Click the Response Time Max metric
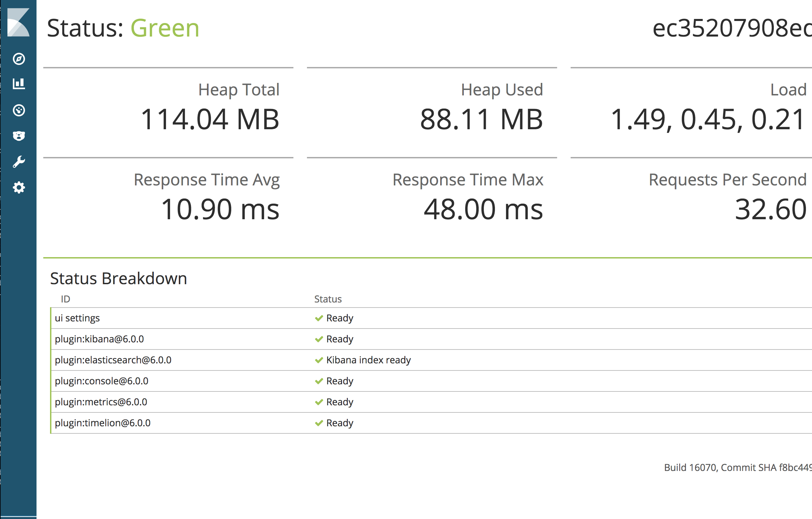The height and width of the screenshot is (519, 812). 483,209
